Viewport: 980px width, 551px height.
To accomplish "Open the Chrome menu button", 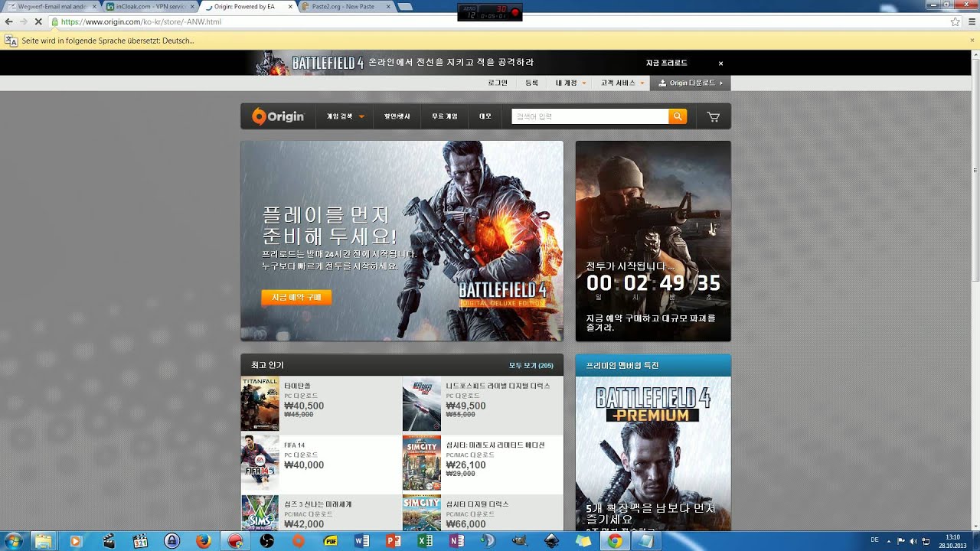I will 972,22.
